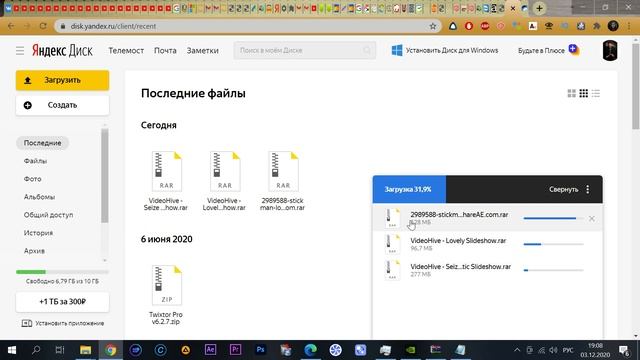This screenshot has height=360, width=640.
Task: Open Task View on taskbar
Action: click(x=60, y=350)
